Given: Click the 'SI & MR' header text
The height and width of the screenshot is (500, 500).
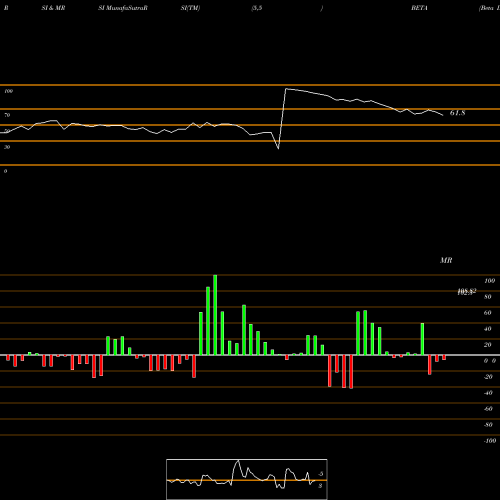Looking at the screenshot, I should click(x=53, y=8).
